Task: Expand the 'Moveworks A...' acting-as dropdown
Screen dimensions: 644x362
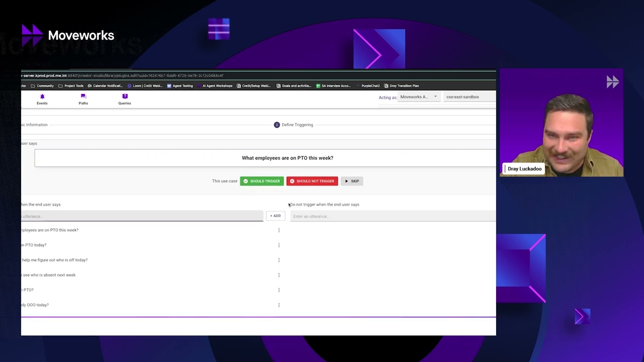Action: point(419,97)
